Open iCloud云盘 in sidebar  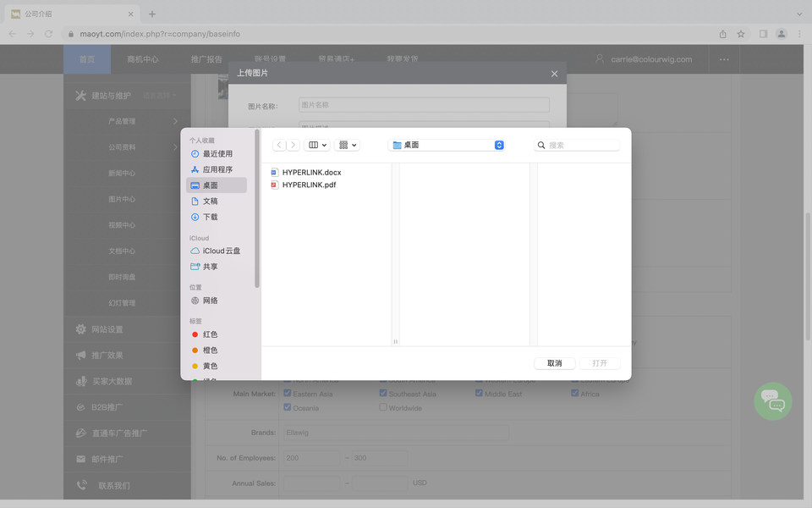coord(221,251)
